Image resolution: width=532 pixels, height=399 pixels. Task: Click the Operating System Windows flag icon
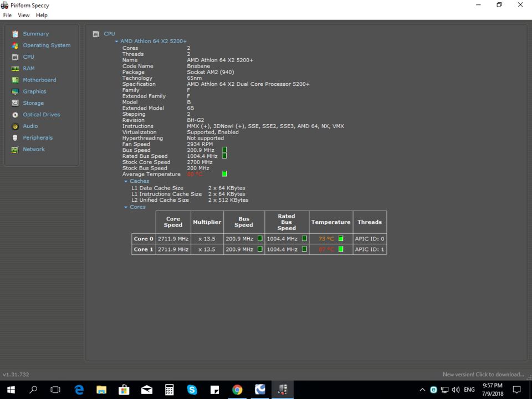(15, 45)
